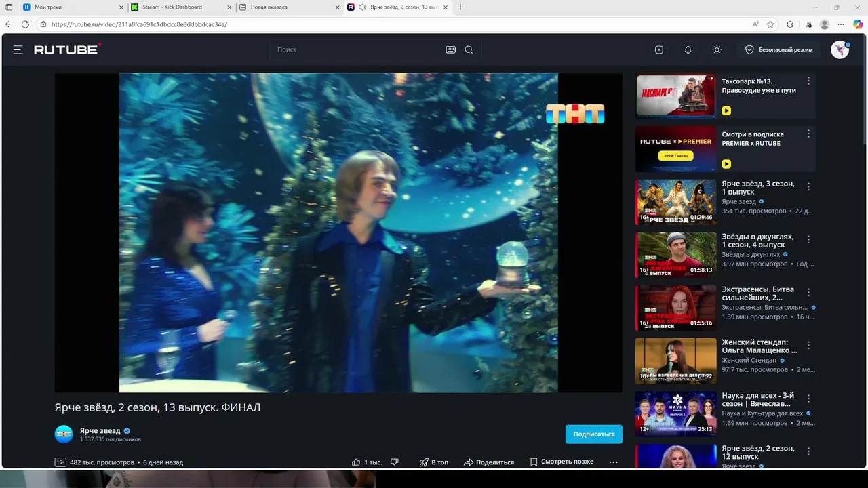Open Наука для всех thumbnail
The height and width of the screenshot is (488, 868).
[x=675, y=413]
